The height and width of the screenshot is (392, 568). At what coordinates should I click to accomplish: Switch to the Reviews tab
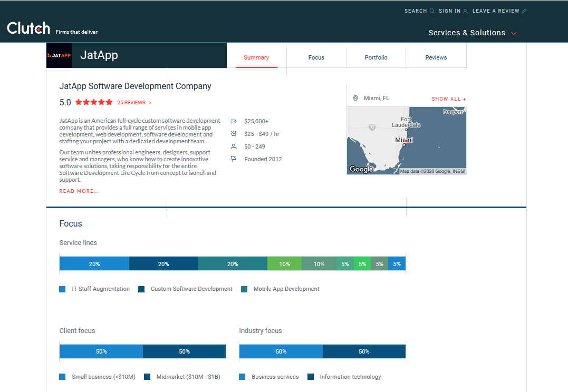click(x=436, y=57)
